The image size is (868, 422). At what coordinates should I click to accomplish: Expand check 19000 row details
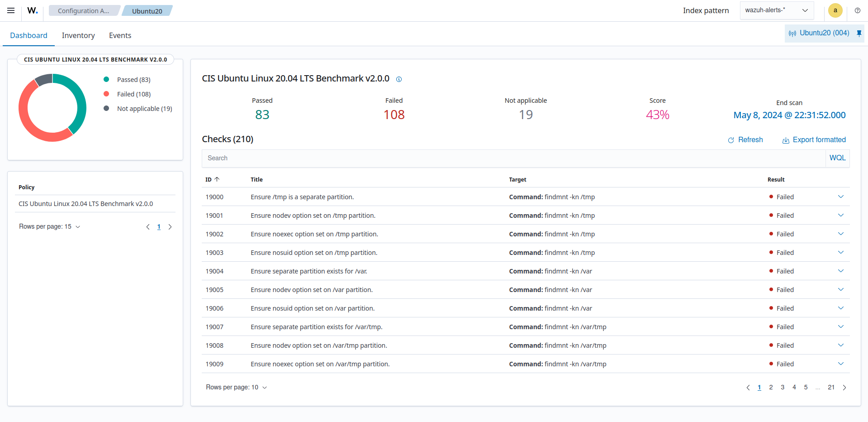[x=840, y=197]
